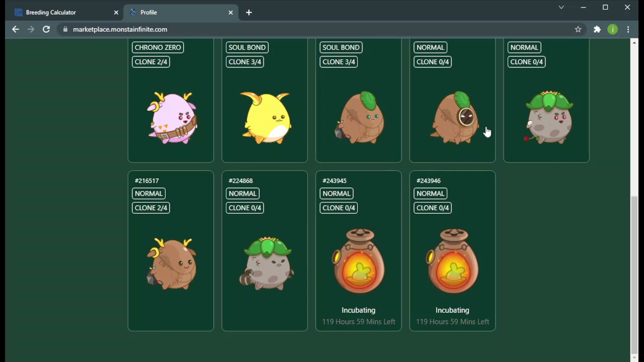Bookmark this page with the star icon
Image resolution: width=644 pixels, height=362 pixels.
(x=578, y=30)
